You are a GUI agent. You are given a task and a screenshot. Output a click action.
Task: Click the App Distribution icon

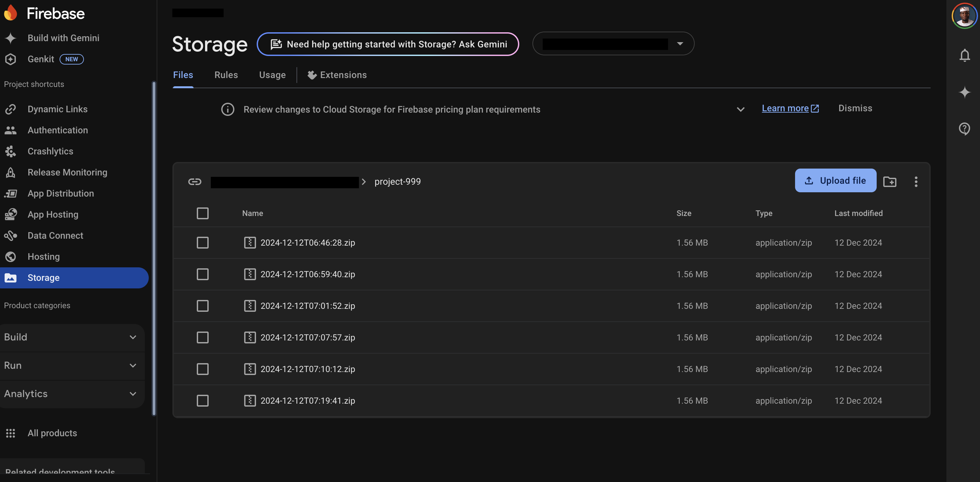11,193
